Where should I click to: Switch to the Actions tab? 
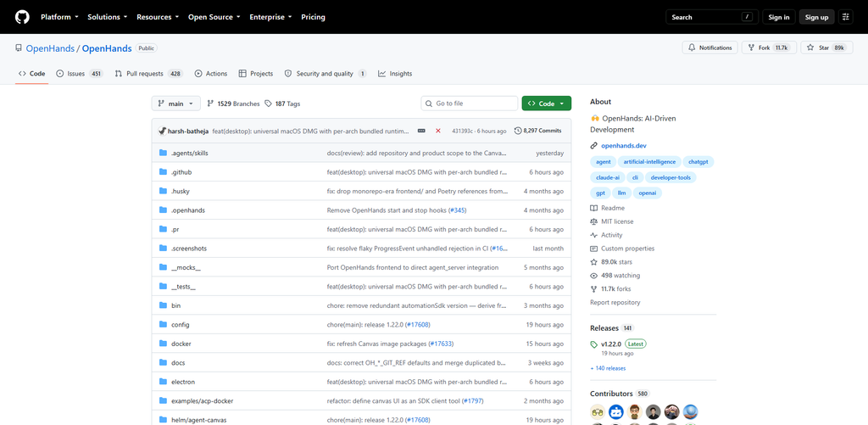(x=211, y=74)
